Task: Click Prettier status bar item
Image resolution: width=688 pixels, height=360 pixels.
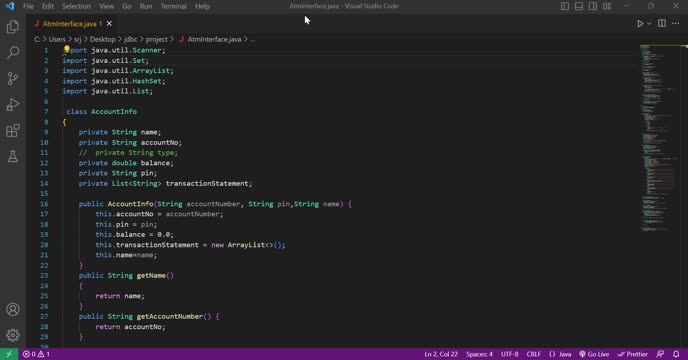Action: point(633,354)
